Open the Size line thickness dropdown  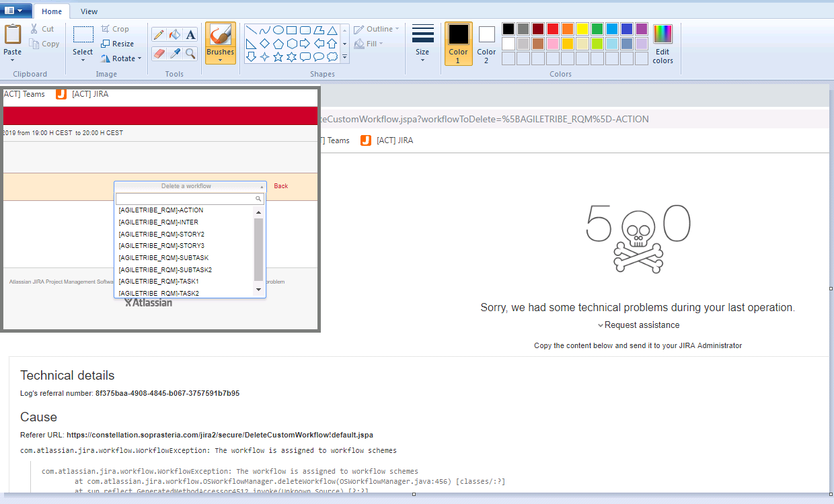point(422,44)
